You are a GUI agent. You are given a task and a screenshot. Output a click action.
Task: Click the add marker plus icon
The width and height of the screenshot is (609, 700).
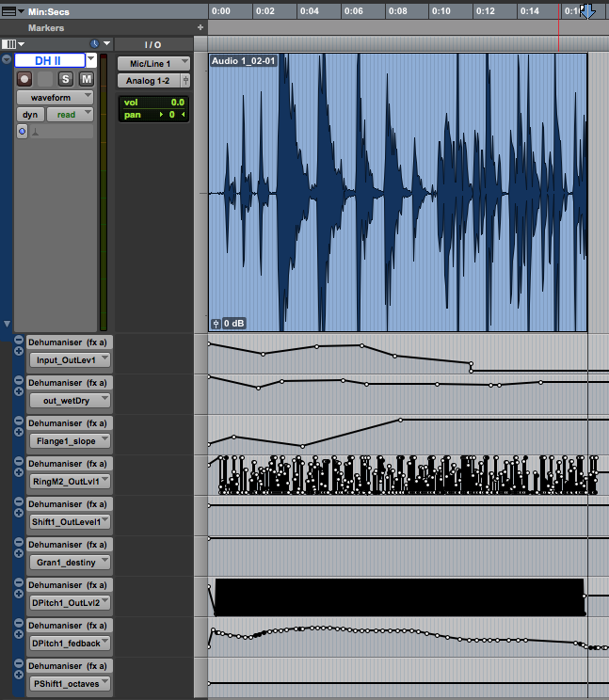click(x=200, y=28)
